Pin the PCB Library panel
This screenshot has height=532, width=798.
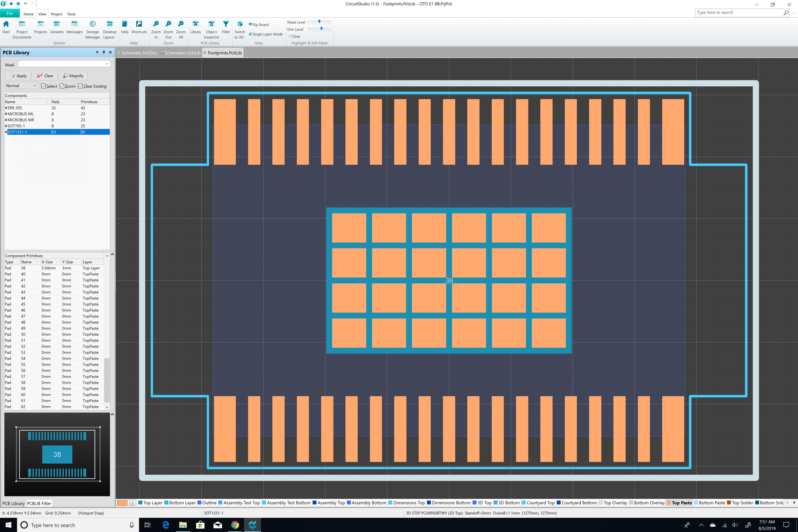[104, 52]
